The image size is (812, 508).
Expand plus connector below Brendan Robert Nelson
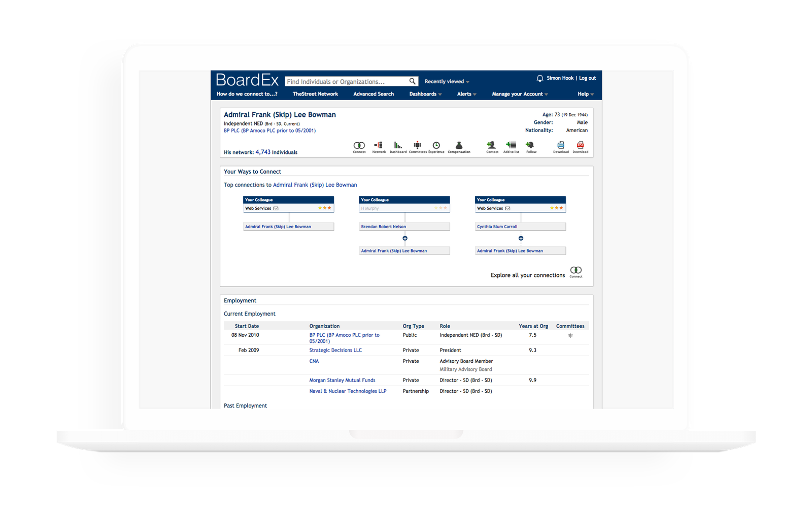click(x=405, y=238)
